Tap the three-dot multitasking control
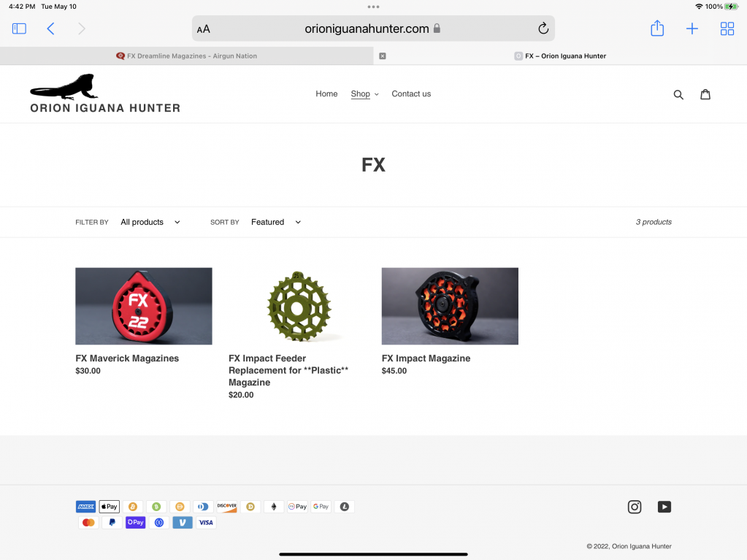The height and width of the screenshot is (560, 747). tap(374, 7)
